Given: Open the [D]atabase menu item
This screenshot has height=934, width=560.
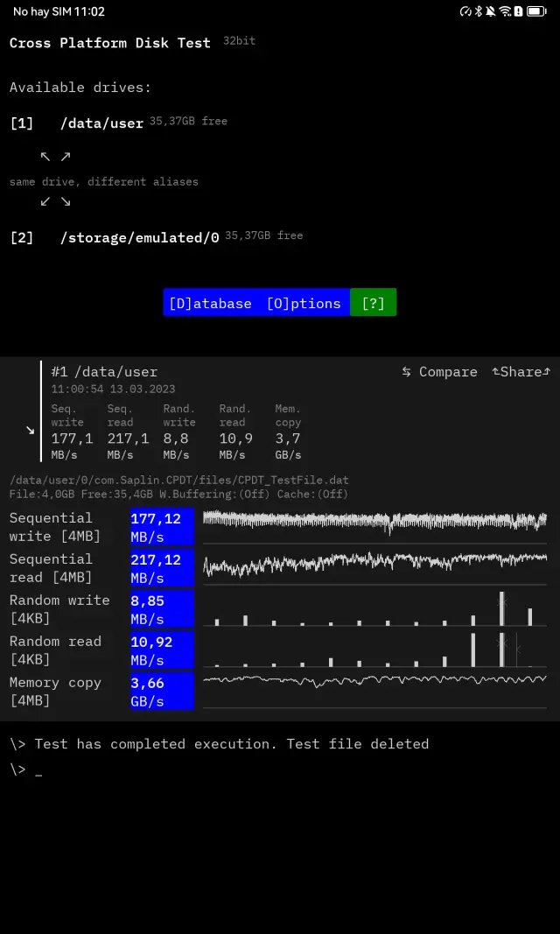Looking at the screenshot, I should click(210, 303).
